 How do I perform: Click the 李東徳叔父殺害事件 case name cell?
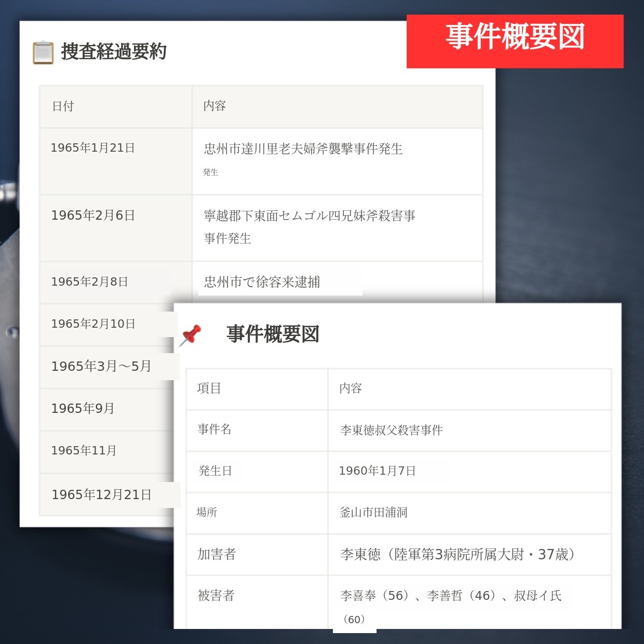[391, 431]
